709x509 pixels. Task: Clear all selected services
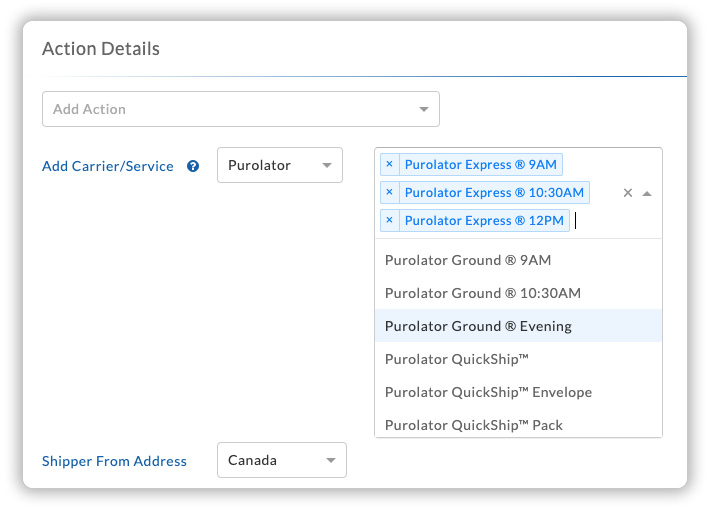628,193
